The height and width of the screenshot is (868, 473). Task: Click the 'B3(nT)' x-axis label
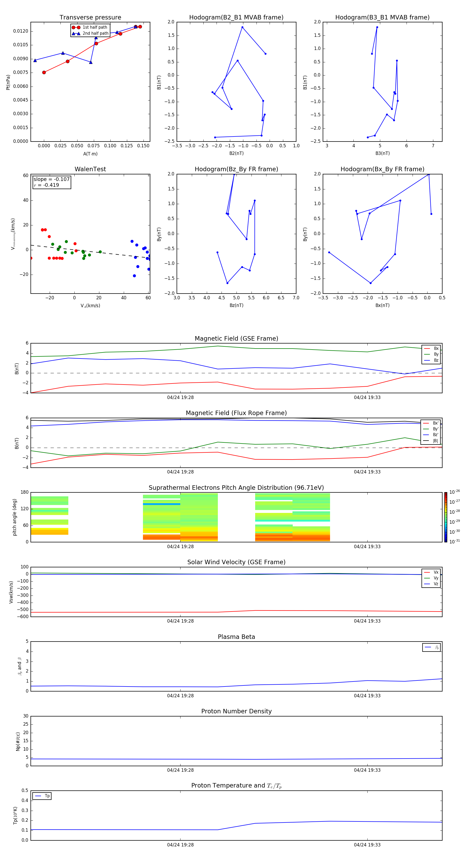pos(382,154)
